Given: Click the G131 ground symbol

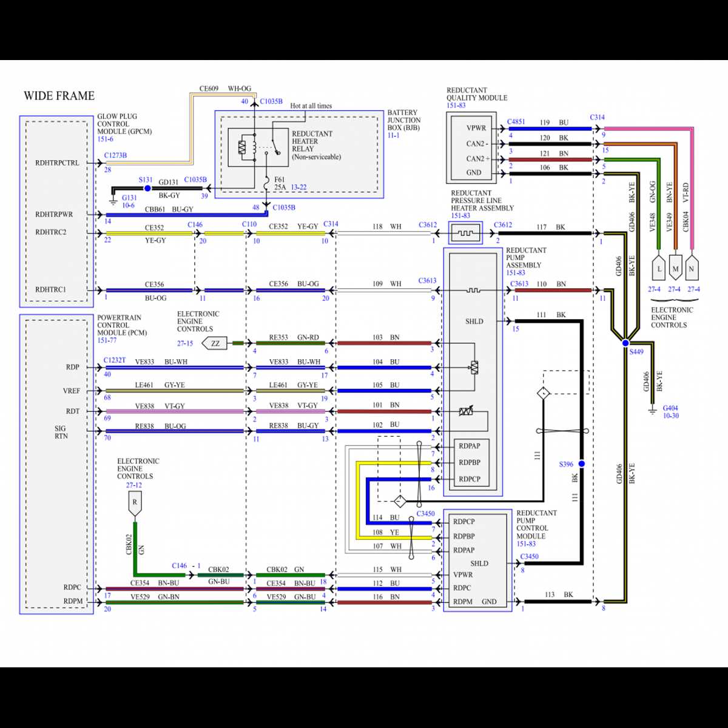Looking at the screenshot, I should click(112, 200).
